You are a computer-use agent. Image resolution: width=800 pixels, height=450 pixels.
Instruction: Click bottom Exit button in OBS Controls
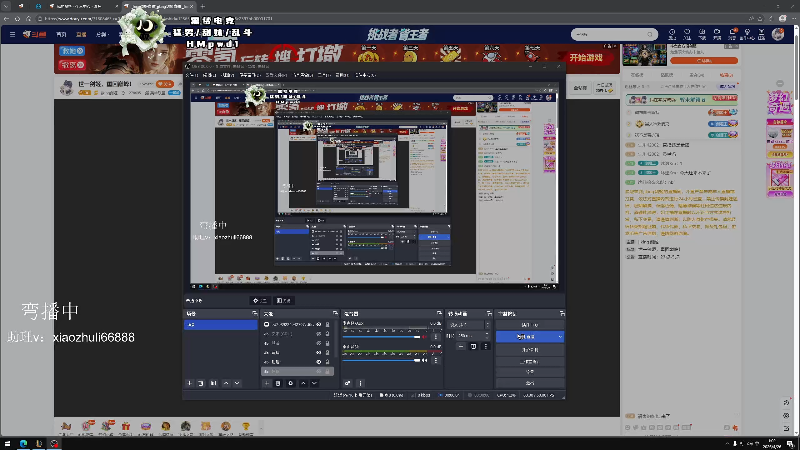(530, 383)
